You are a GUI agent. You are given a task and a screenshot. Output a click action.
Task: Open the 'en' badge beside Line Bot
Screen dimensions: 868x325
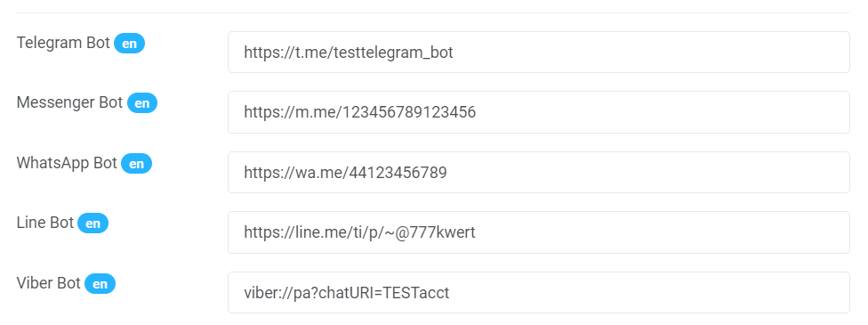click(93, 223)
